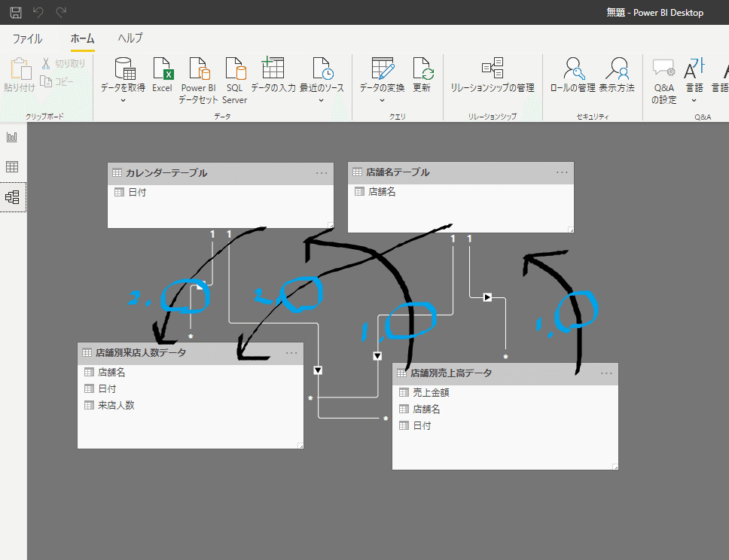Viewport: 729px width, 560px height.
Task: Open Q&A の設定 icon
Action: pos(663,68)
